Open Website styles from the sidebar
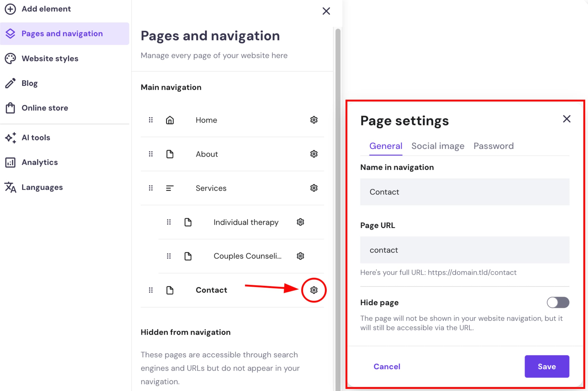The width and height of the screenshot is (588, 391). pyautogui.click(x=50, y=58)
